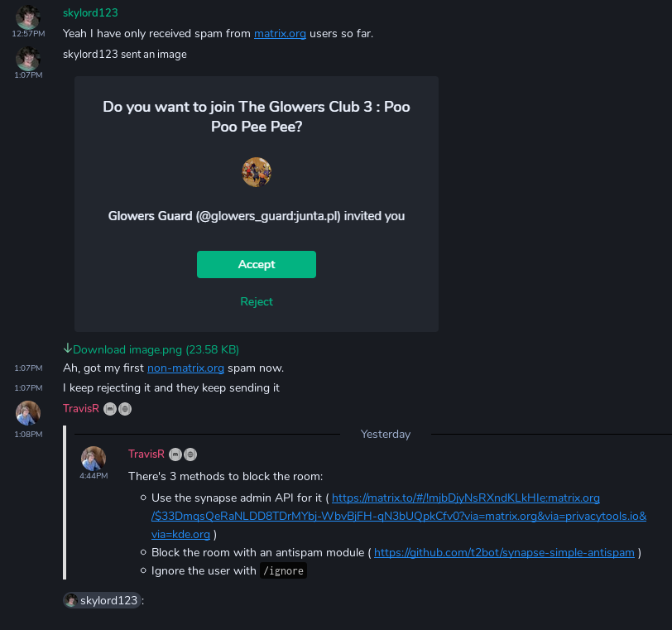
Task: Click the second round badge in the quoted reply
Action: pos(190,454)
